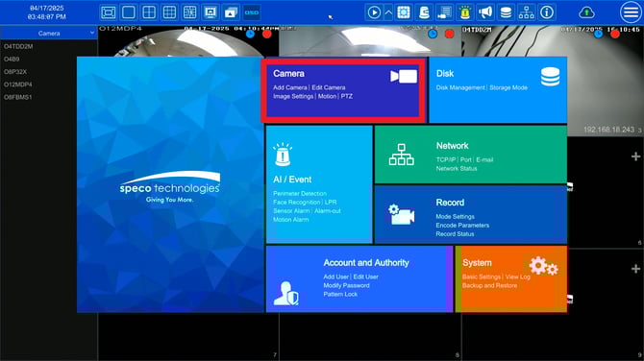Open Record Status link
The image size is (644, 361).
click(455, 234)
